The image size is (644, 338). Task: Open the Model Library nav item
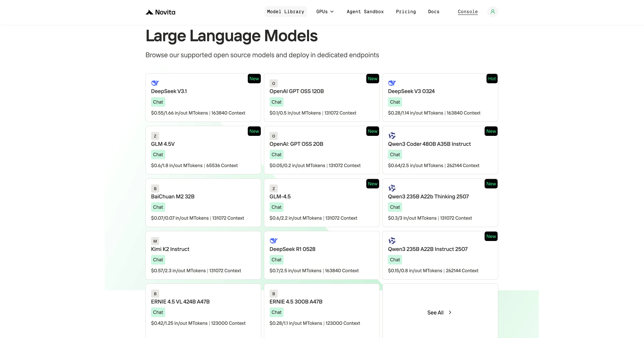[x=285, y=11]
